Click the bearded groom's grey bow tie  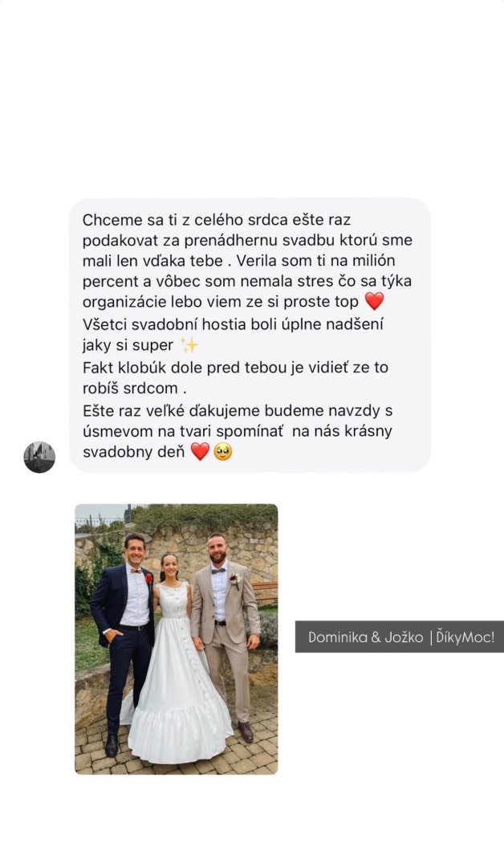coord(218,571)
